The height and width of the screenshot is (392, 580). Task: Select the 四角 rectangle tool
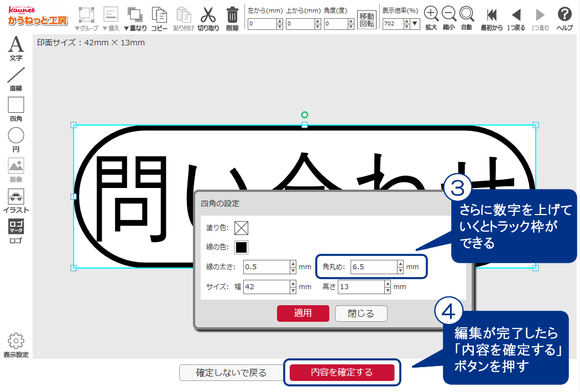click(16, 108)
